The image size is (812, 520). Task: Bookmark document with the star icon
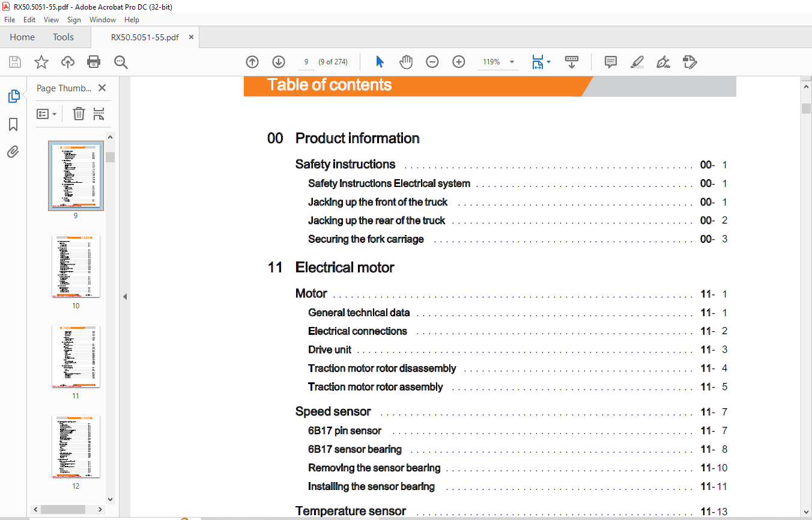pos(41,62)
